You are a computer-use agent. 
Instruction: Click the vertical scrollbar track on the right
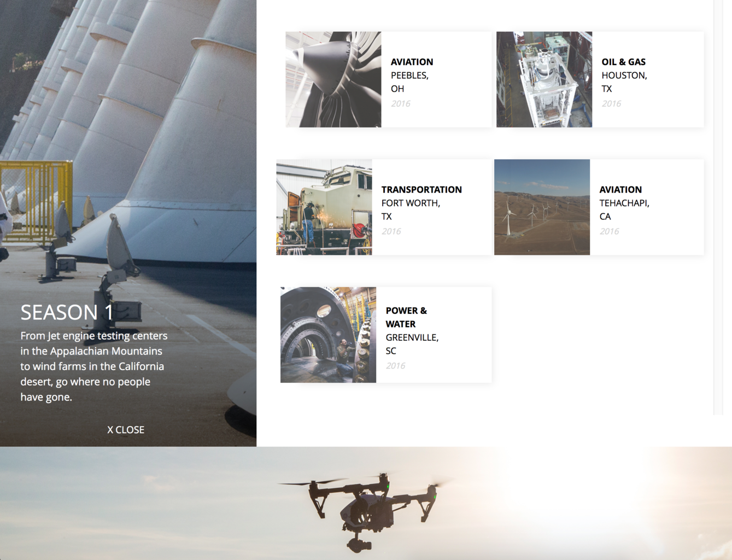click(718, 207)
